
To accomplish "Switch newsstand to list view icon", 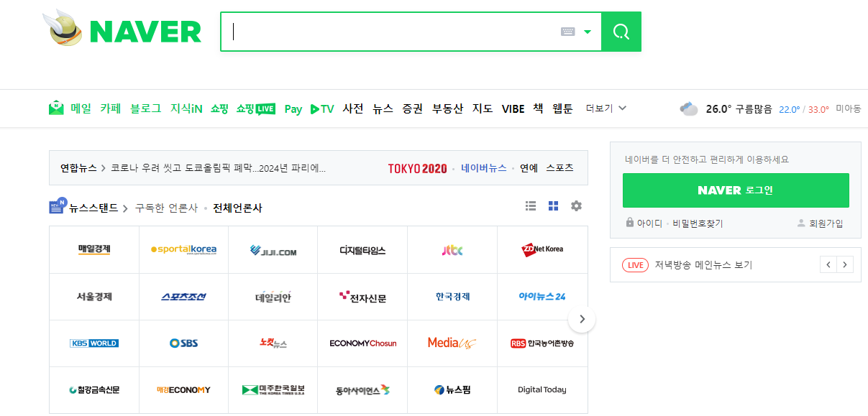I will tap(531, 206).
